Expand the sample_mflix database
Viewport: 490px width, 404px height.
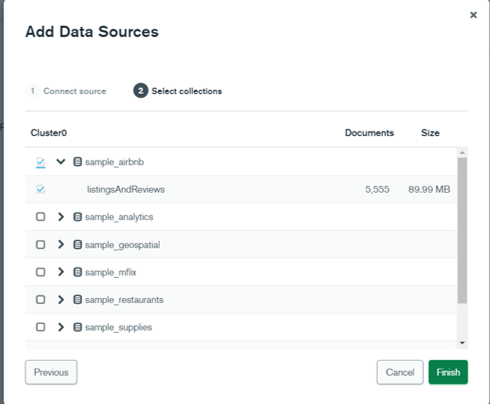click(61, 272)
